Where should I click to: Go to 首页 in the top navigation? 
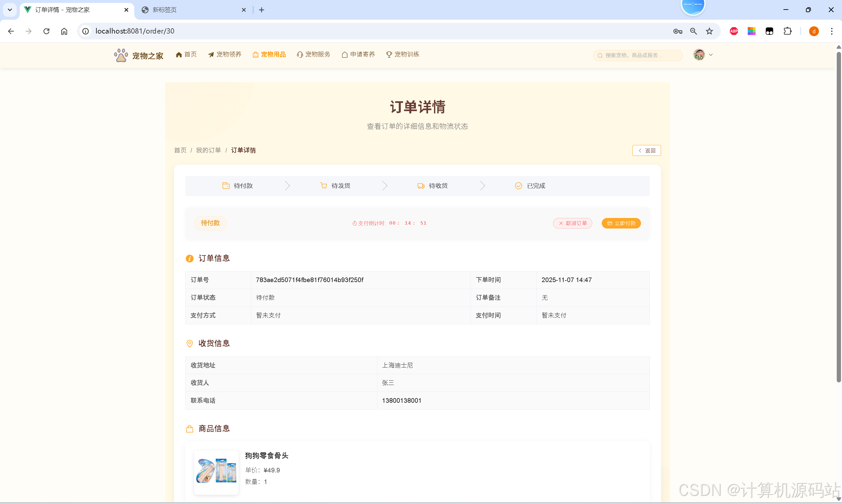coord(186,54)
